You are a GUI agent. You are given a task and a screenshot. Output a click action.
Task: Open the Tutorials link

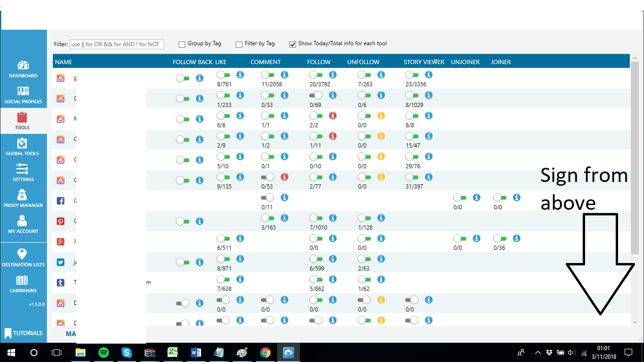[x=24, y=333]
